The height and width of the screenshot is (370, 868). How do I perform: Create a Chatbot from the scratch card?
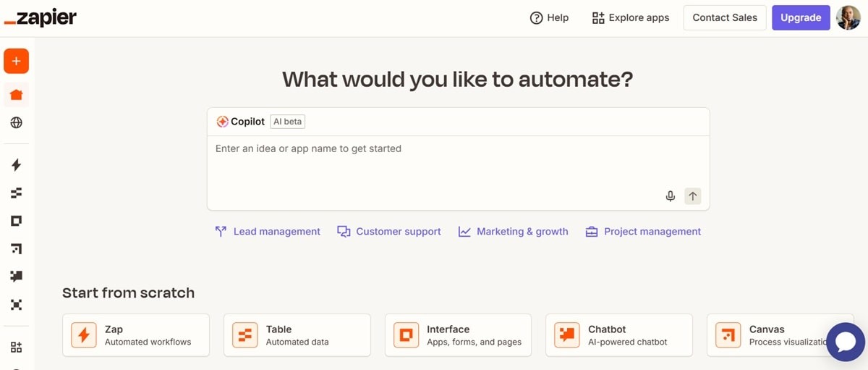pyautogui.click(x=619, y=335)
